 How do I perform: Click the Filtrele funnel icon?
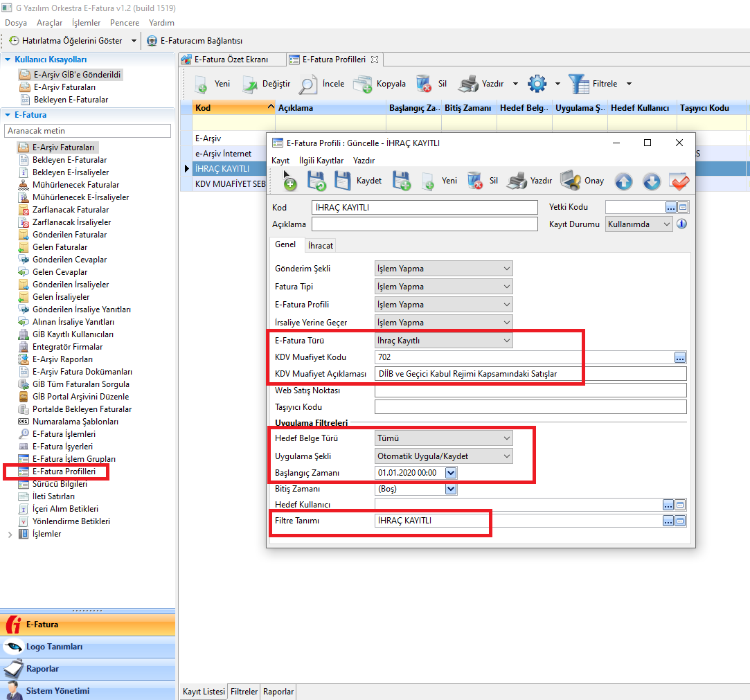pyautogui.click(x=578, y=84)
